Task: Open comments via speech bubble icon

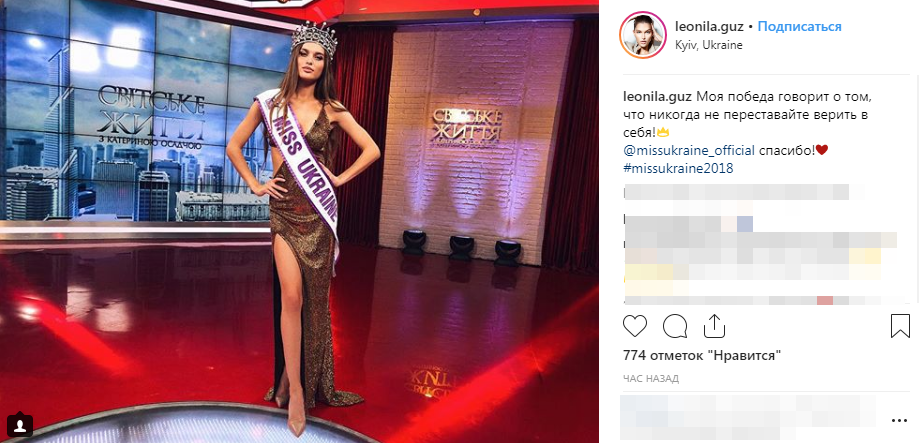Action: 675,326
